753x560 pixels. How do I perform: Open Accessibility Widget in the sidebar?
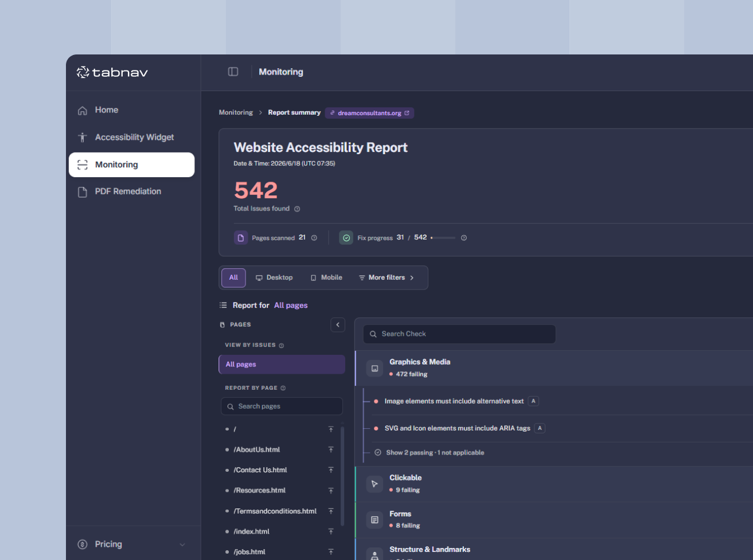[134, 138]
